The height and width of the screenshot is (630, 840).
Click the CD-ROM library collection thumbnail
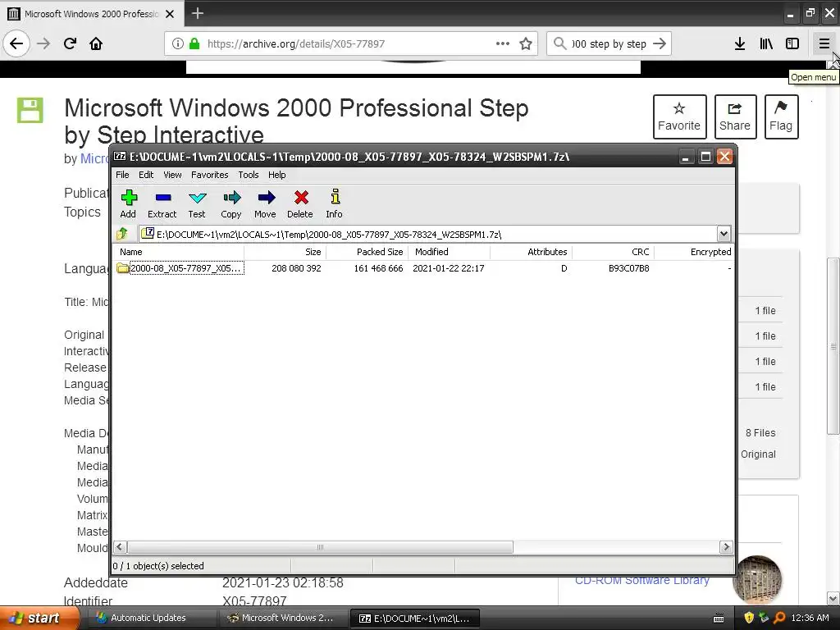tap(757, 580)
